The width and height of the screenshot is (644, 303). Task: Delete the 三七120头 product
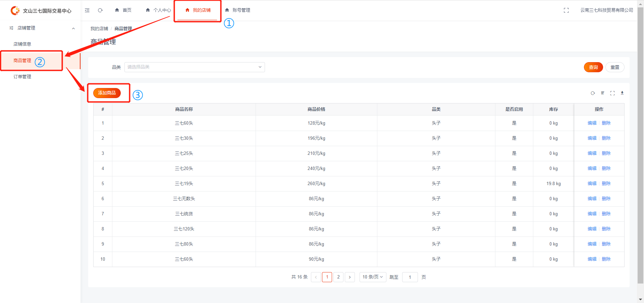606,229
